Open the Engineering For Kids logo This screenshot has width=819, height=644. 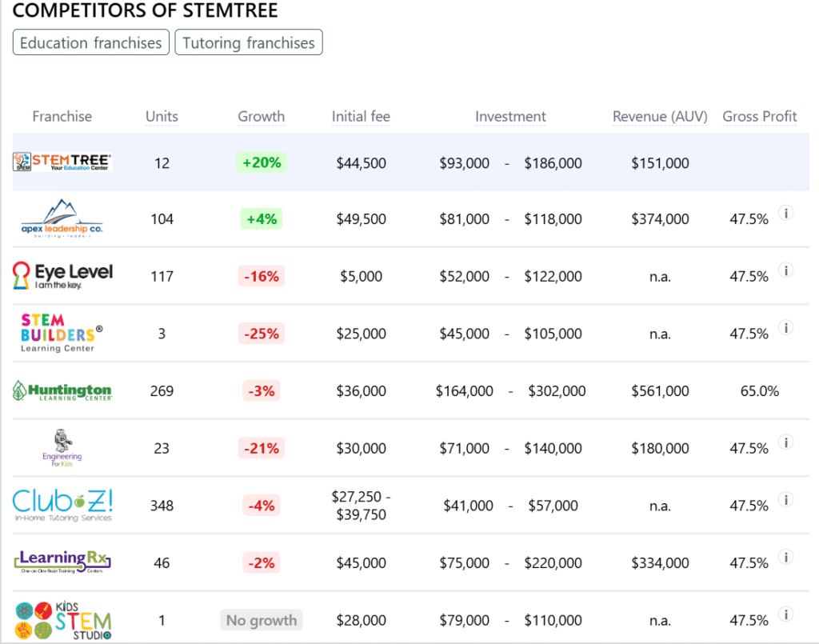62,448
